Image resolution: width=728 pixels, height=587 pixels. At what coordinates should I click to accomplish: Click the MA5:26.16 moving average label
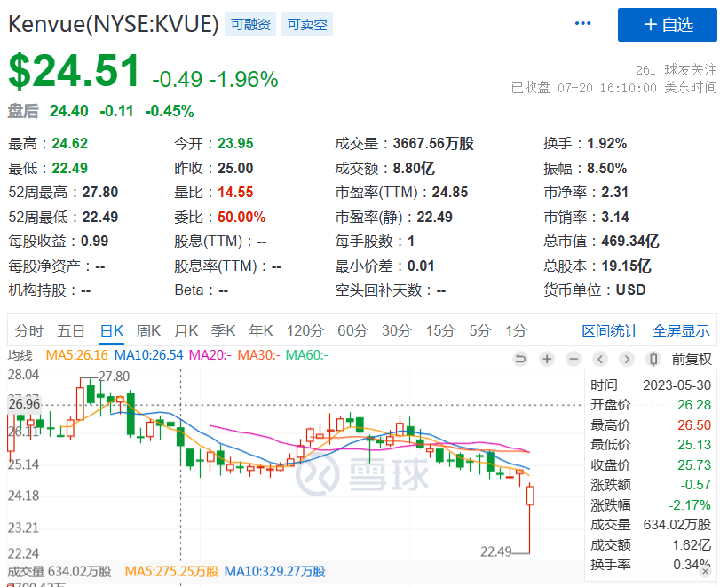tap(76, 355)
